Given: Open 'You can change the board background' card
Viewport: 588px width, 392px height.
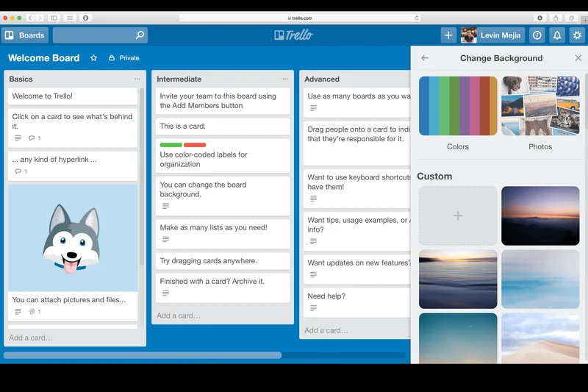Looking at the screenshot, I should (223, 196).
